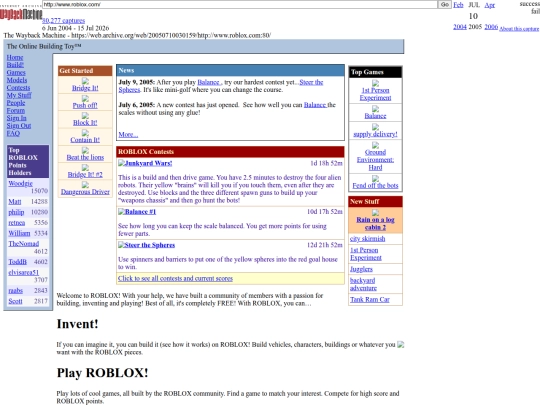Jump to the Apr capture
The image size is (540, 405).
pyautogui.click(x=489, y=5)
